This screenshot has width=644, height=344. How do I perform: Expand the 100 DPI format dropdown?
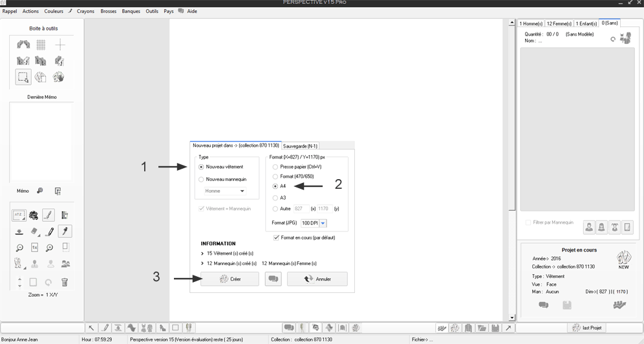323,223
